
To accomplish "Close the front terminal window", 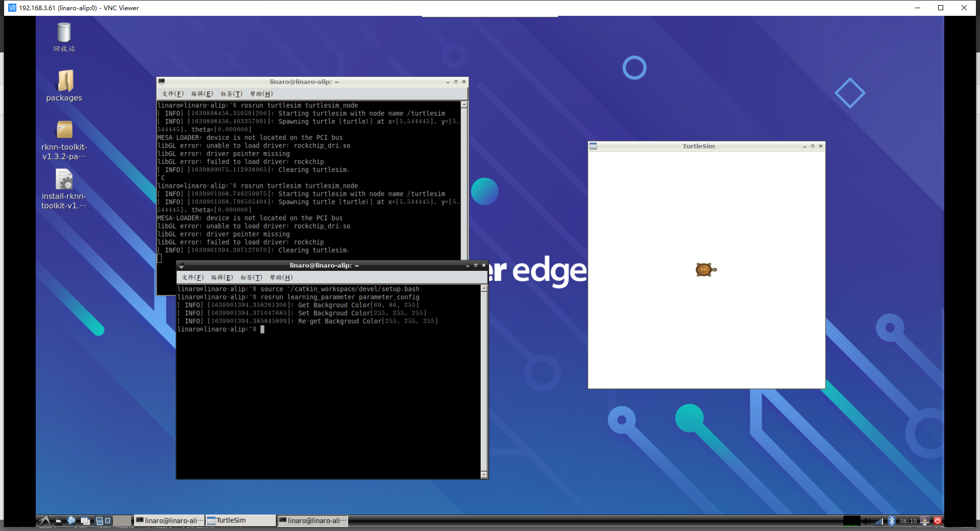I will coord(484,265).
